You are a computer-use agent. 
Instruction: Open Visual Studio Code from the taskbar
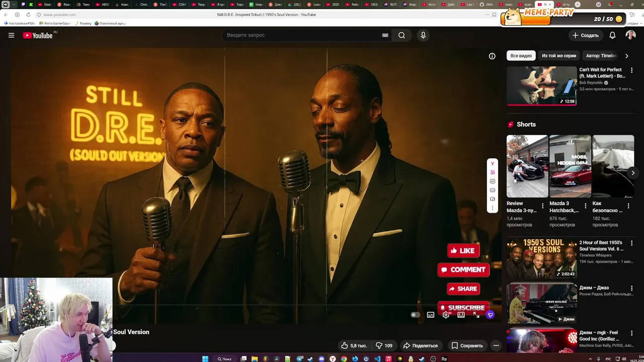[377, 358]
